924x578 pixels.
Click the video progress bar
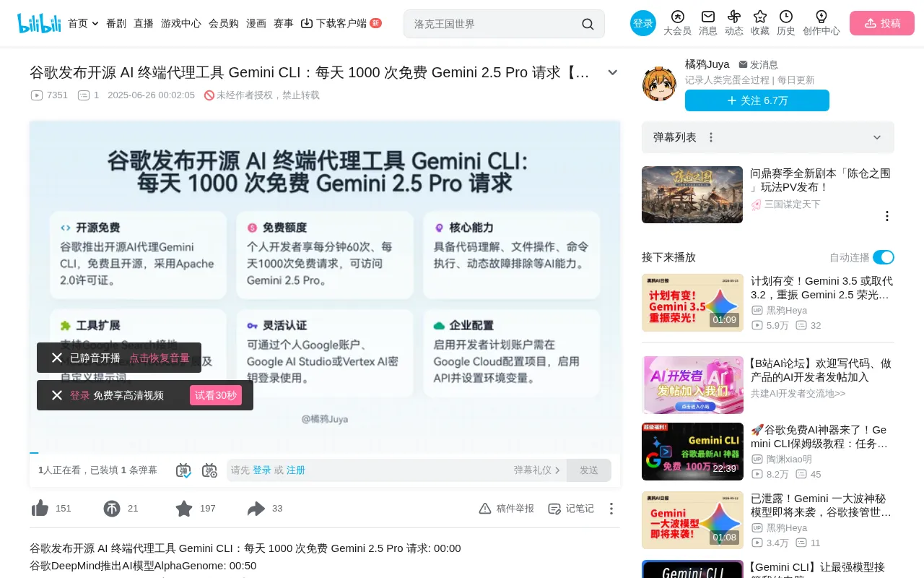tap(325, 453)
